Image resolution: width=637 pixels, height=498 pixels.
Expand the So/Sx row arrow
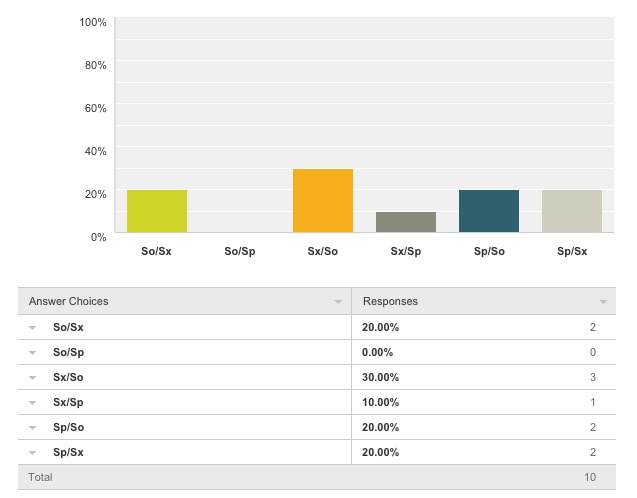point(32,327)
